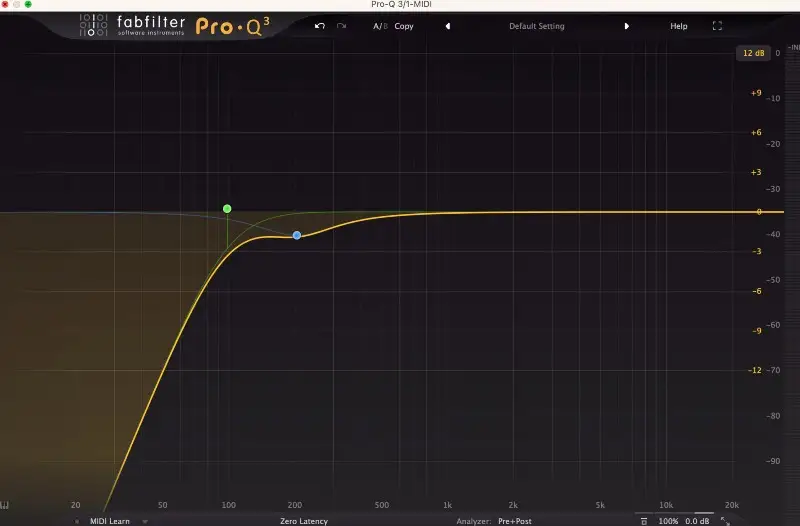Open the Help menu
Screen dimensions: 800x526
tap(679, 26)
